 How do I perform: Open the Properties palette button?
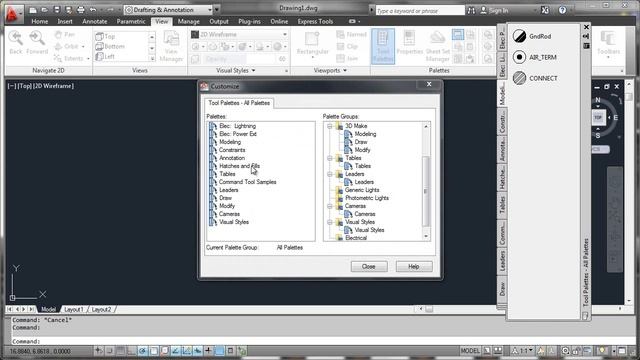[x=409, y=43]
